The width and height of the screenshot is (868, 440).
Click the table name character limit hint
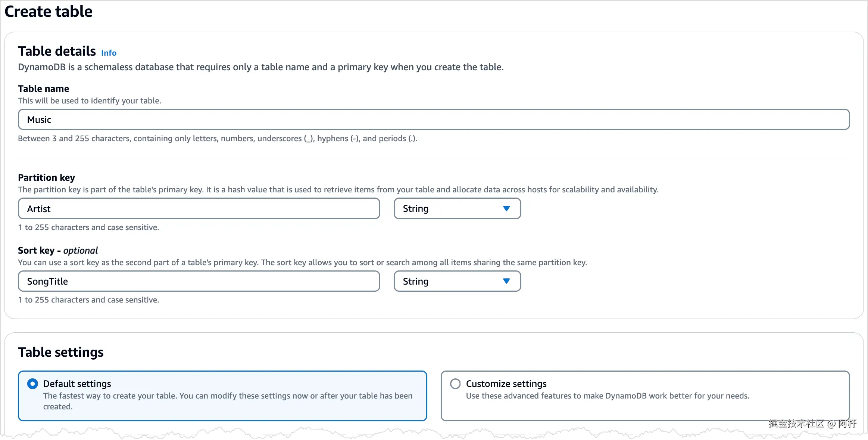tap(217, 139)
